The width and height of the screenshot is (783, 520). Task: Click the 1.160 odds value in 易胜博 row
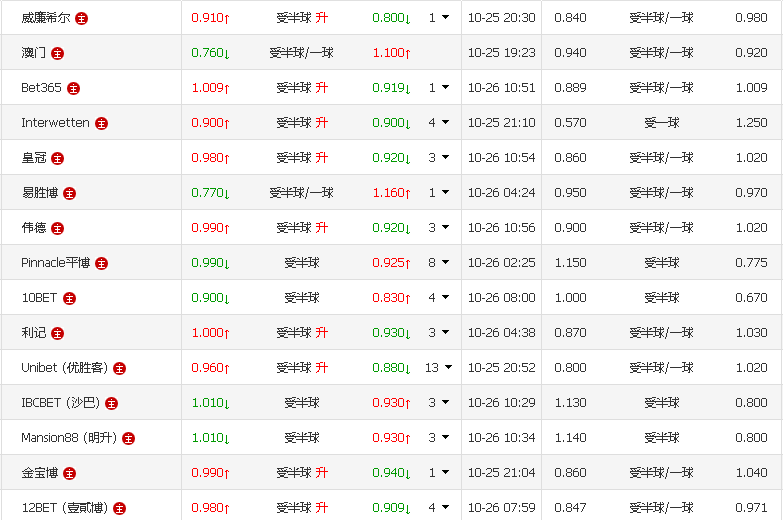[388, 193]
